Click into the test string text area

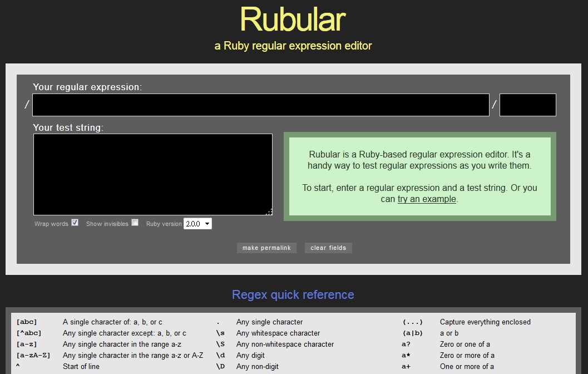[153, 174]
